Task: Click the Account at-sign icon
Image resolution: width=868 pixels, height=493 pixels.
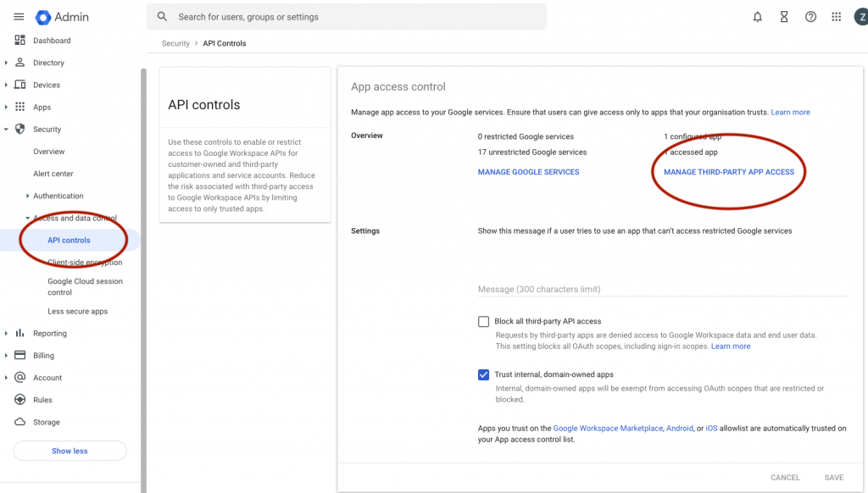Action: (20, 377)
